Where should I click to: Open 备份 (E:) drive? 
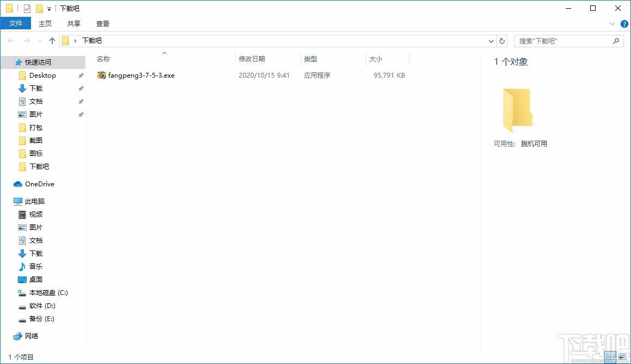click(x=41, y=318)
